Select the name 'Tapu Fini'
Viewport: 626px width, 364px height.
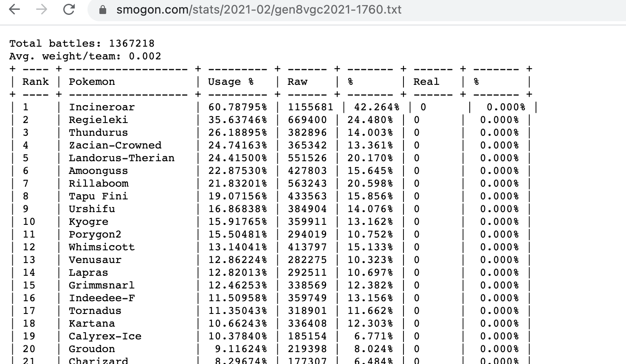click(99, 196)
